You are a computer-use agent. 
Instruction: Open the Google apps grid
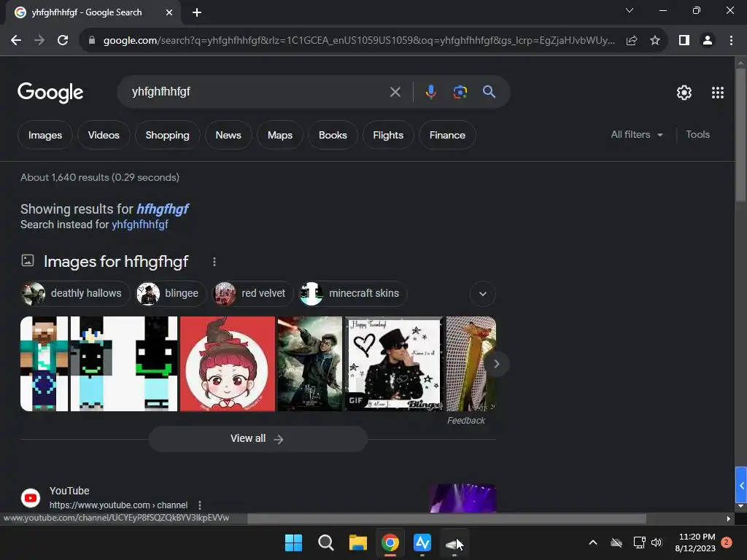(x=718, y=93)
